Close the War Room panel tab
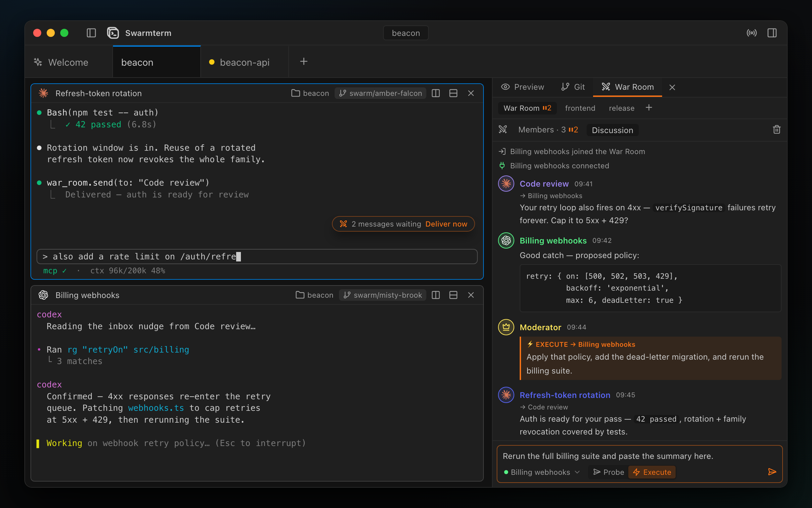This screenshot has width=812, height=508. 672,87
